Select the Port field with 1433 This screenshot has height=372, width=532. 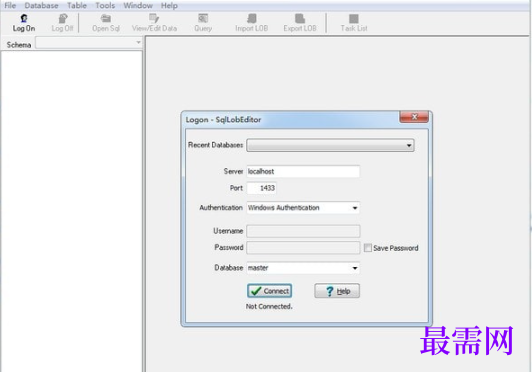pos(262,188)
